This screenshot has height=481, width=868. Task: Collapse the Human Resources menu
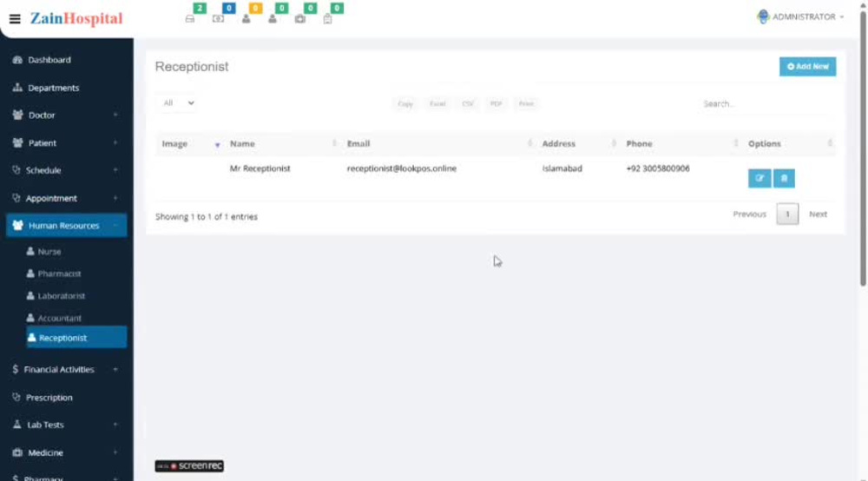67,225
